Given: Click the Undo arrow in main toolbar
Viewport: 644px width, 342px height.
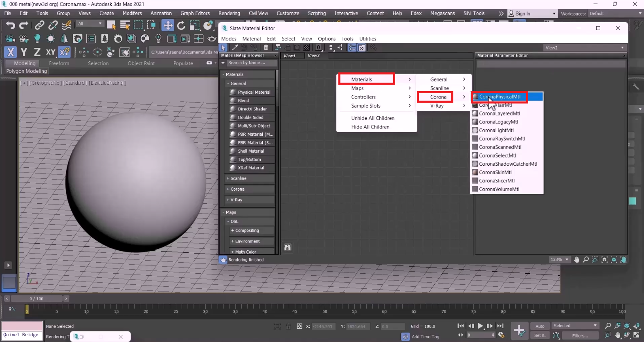Looking at the screenshot, I should click(11, 25).
